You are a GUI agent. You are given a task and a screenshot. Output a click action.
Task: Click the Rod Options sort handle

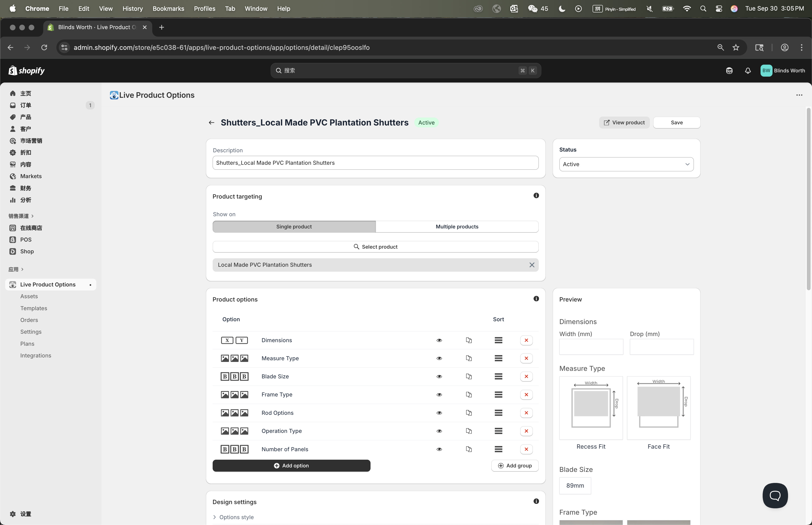(x=498, y=413)
